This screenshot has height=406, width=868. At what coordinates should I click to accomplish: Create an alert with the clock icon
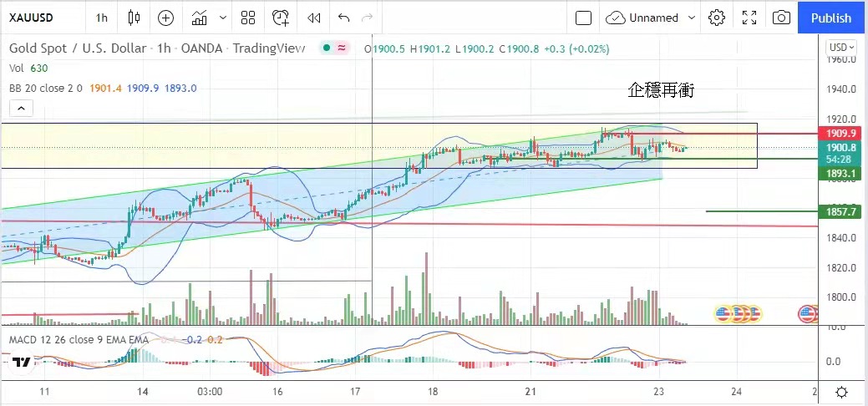tap(280, 18)
